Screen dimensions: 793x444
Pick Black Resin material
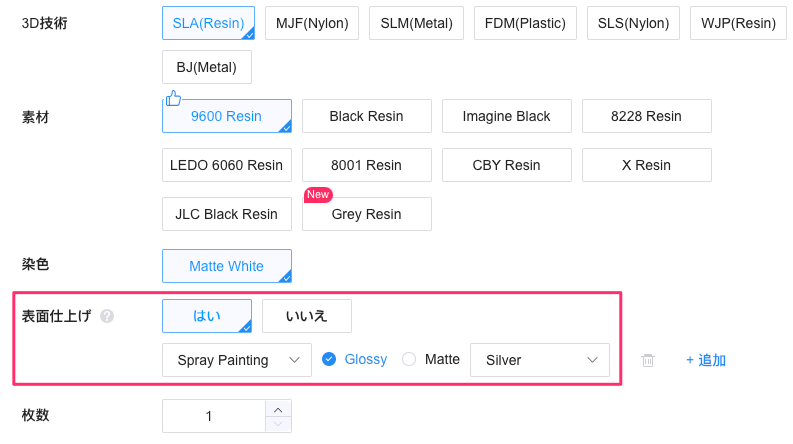366,116
